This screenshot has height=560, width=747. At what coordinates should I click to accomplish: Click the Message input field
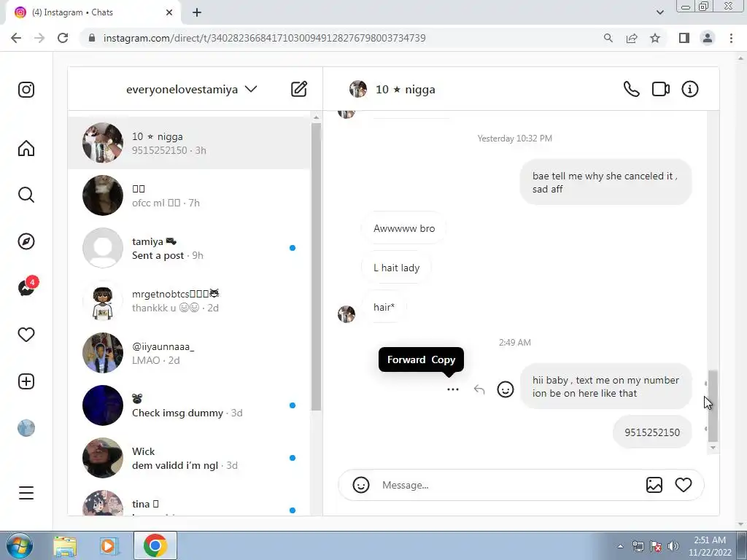pos(510,485)
